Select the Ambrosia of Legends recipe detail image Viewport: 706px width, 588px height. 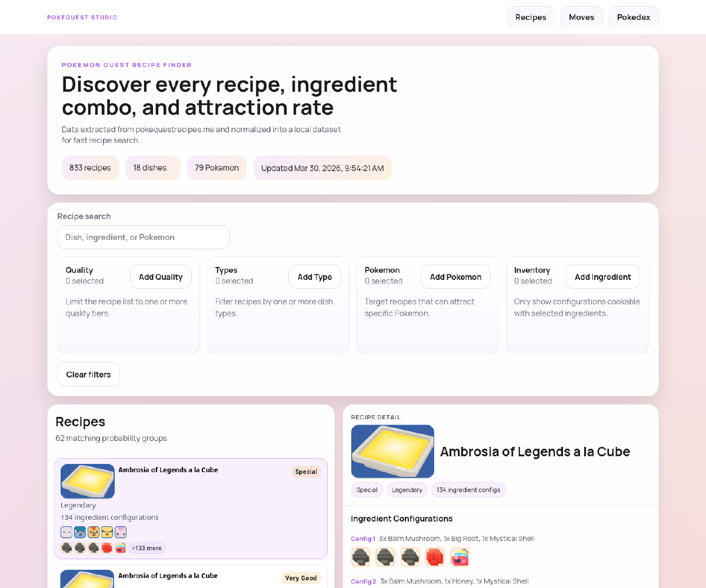click(392, 452)
